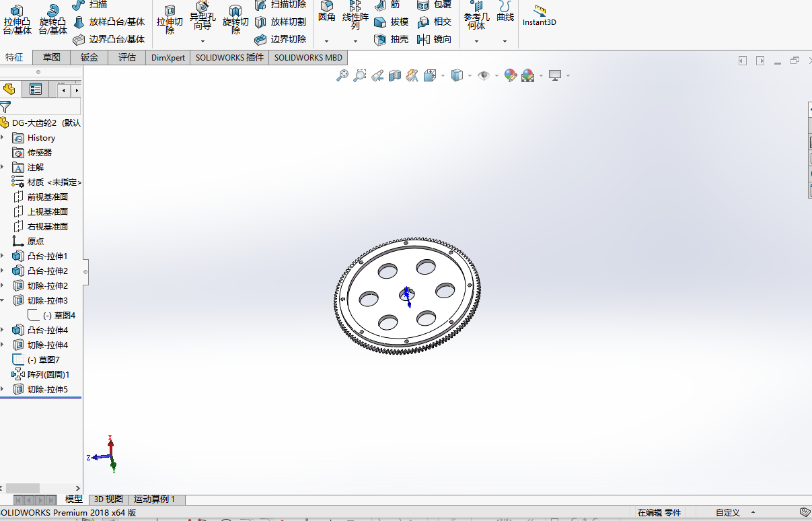Viewport: 812px width, 521px height.
Task: Select (-) 草图4 sketch in tree
Action: point(52,316)
